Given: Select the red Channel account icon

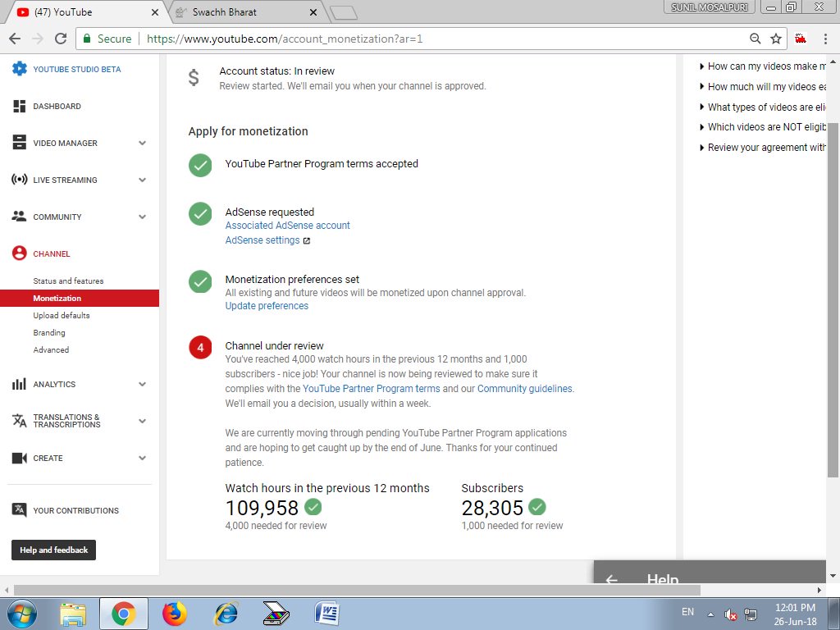Looking at the screenshot, I should [20, 253].
